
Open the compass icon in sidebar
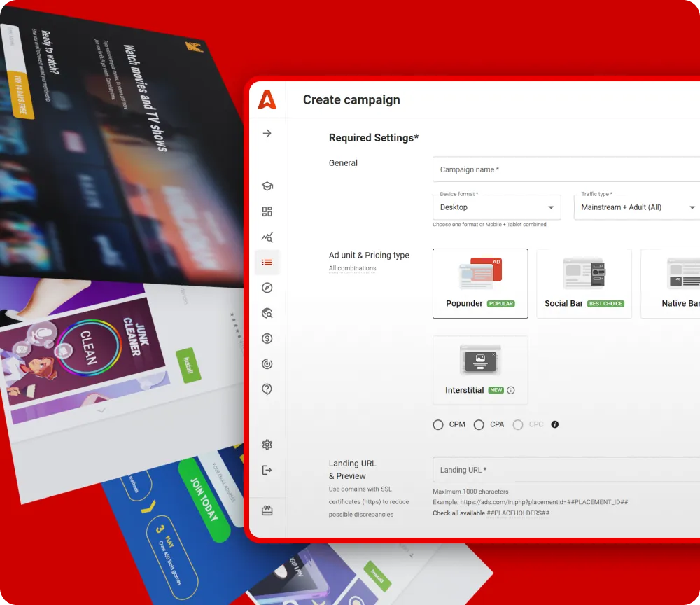(x=267, y=288)
